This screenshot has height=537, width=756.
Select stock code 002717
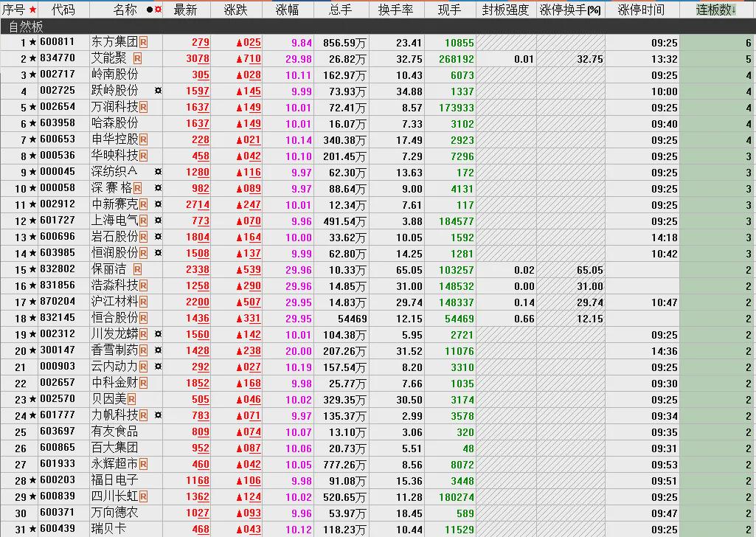(x=58, y=75)
